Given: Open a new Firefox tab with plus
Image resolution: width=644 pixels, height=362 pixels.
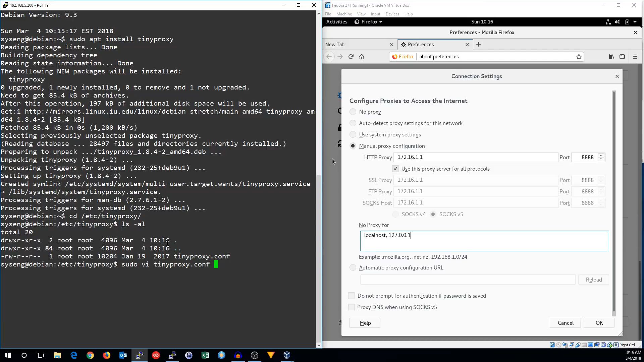Looking at the screenshot, I should [479, 44].
